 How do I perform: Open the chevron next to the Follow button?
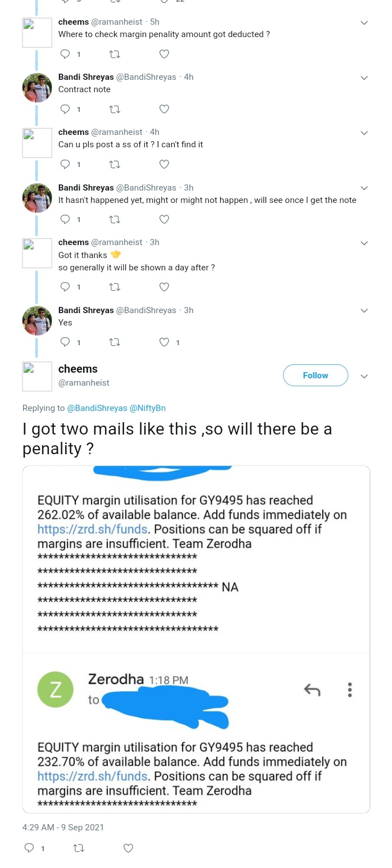coord(364,376)
